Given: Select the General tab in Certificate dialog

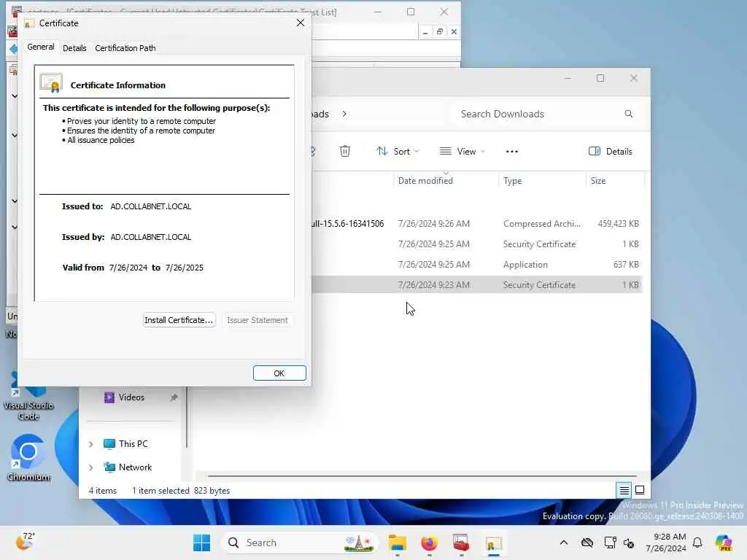Looking at the screenshot, I should pyautogui.click(x=41, y=47).
